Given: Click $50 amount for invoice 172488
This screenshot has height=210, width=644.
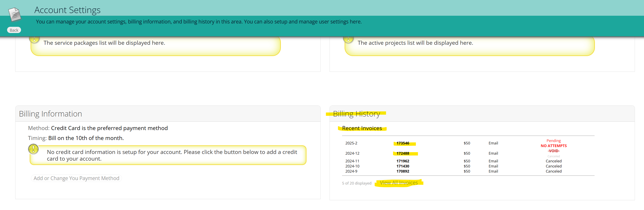Looking at the screenshot, I should tap(467, 153).
